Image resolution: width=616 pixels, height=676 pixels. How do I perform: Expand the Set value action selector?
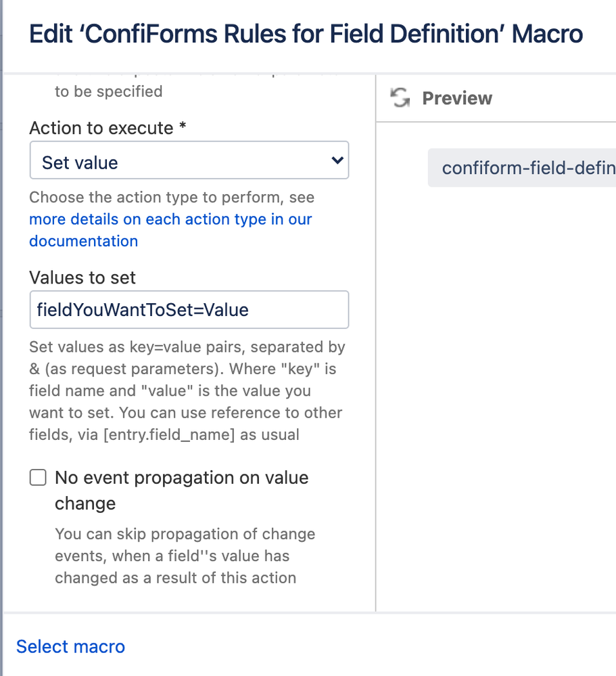click(189, 160)
